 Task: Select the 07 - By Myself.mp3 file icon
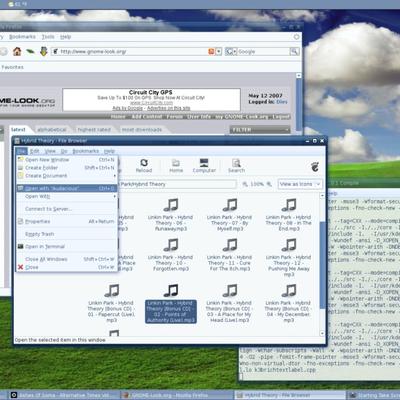point(230,205)
